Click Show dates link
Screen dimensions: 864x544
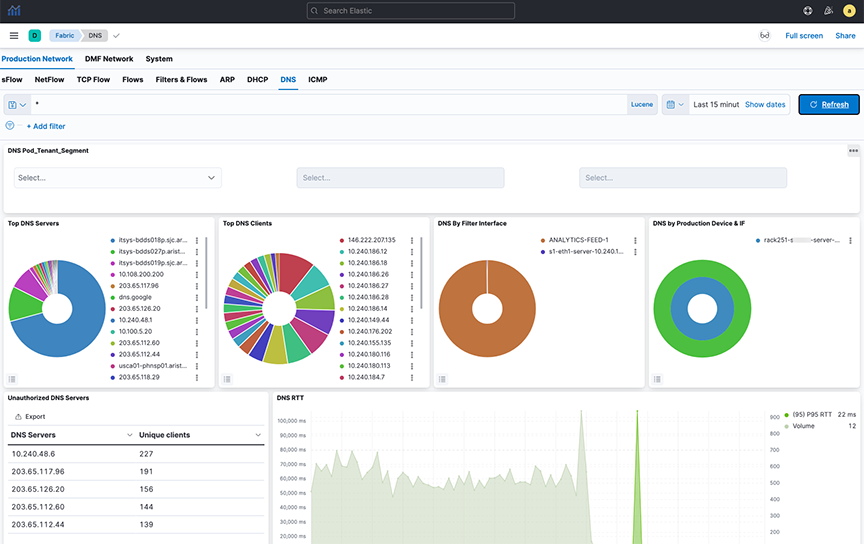point(765,105)
